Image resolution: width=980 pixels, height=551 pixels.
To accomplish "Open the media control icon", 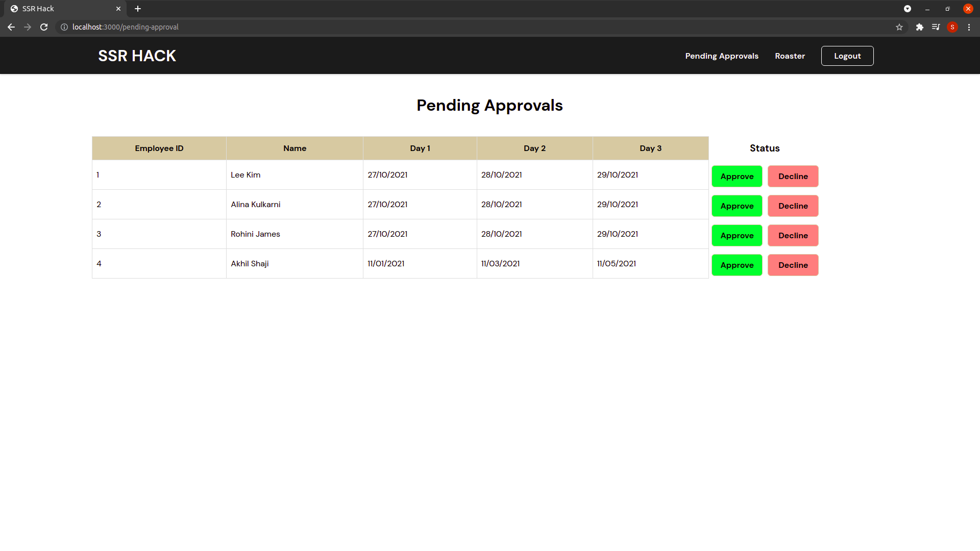I will pyautogui.click(x=936, y=27).
